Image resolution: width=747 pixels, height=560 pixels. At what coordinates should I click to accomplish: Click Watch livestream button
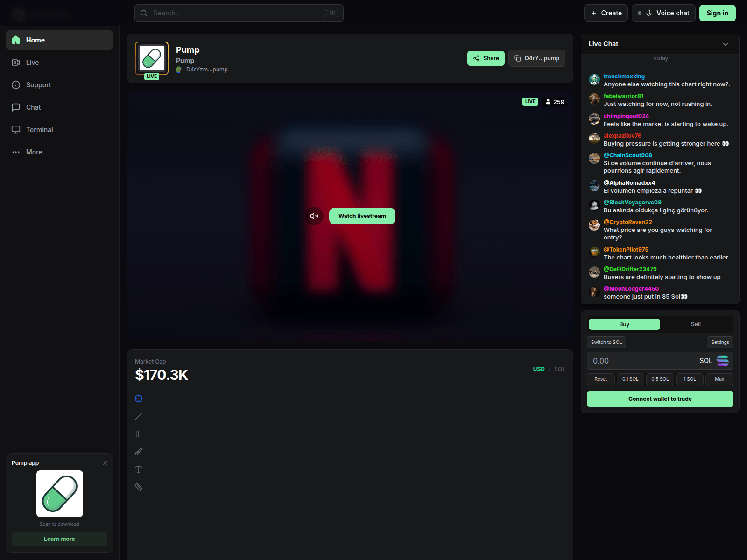pos(362,216)
